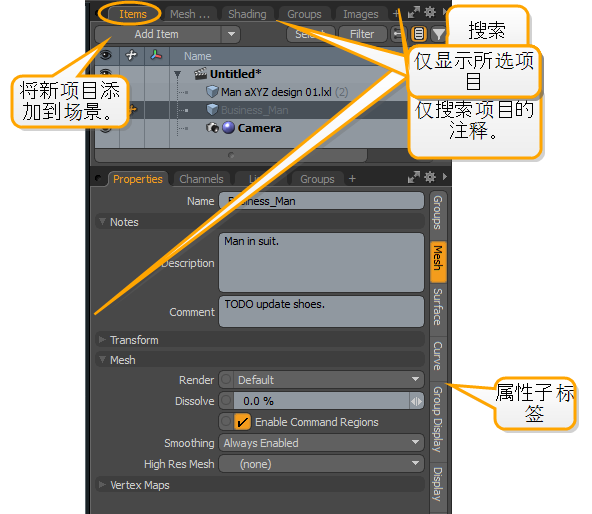Click the Comment text field

coord(321,312)
